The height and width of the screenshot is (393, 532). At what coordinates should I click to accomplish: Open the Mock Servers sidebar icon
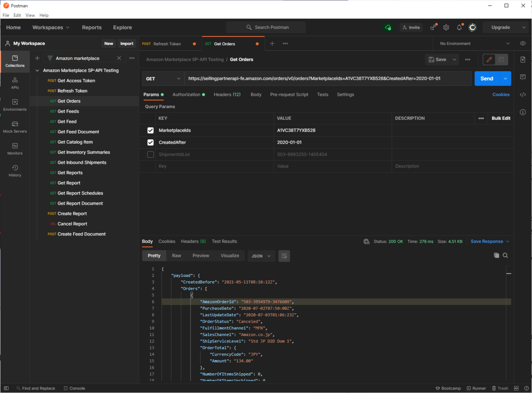15,127
